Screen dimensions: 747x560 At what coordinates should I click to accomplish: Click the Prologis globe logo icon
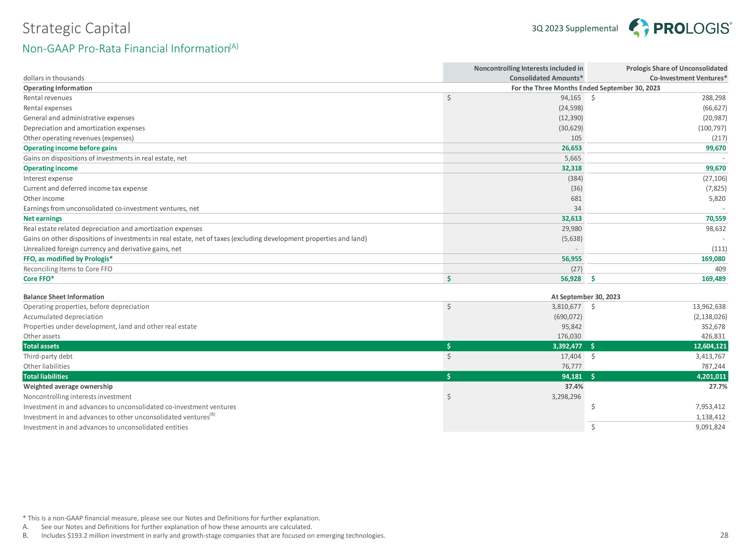(x=639, y=28)
